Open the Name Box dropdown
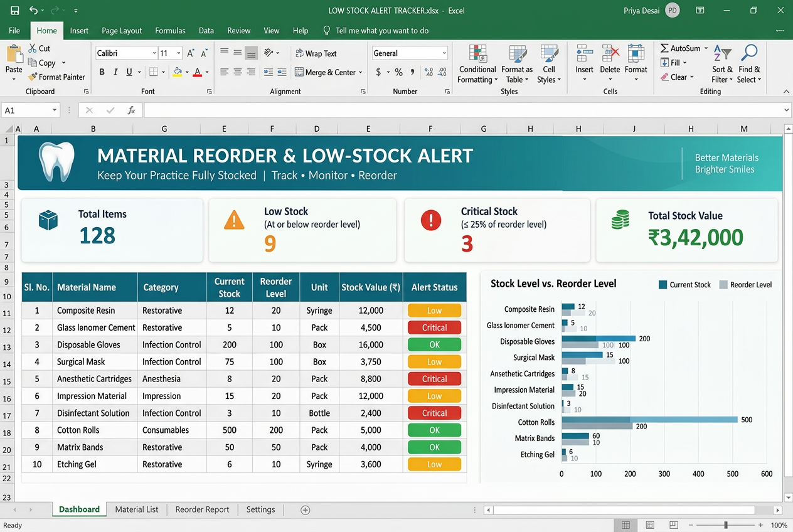Screen dimensions: 793x532 click(x=55, y=110)
